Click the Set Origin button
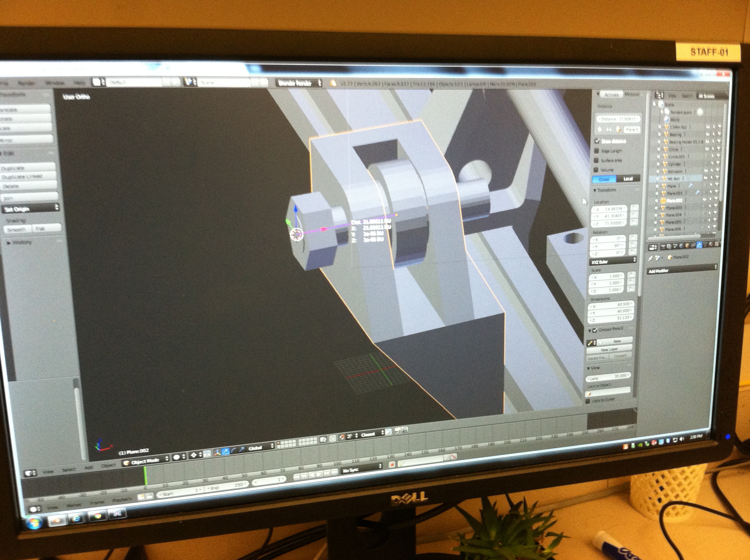Viewport: 750px width, 560px height. [30, 209]
